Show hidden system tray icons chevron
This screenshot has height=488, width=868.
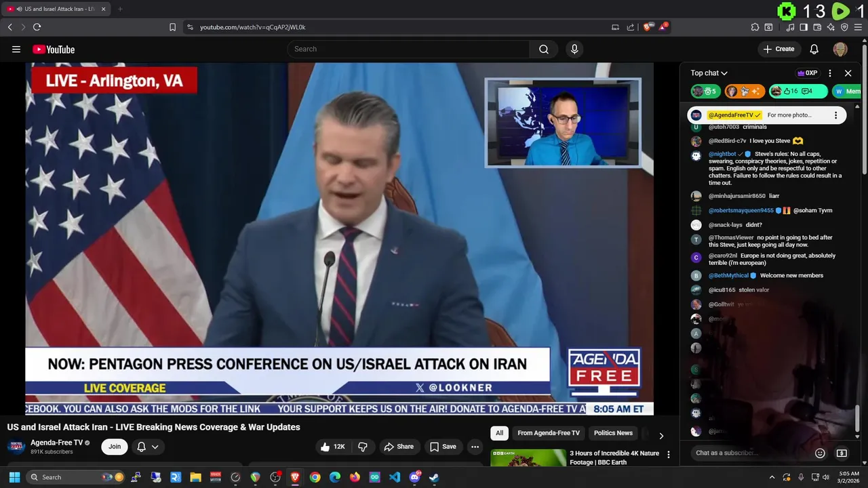coord(772,477)
